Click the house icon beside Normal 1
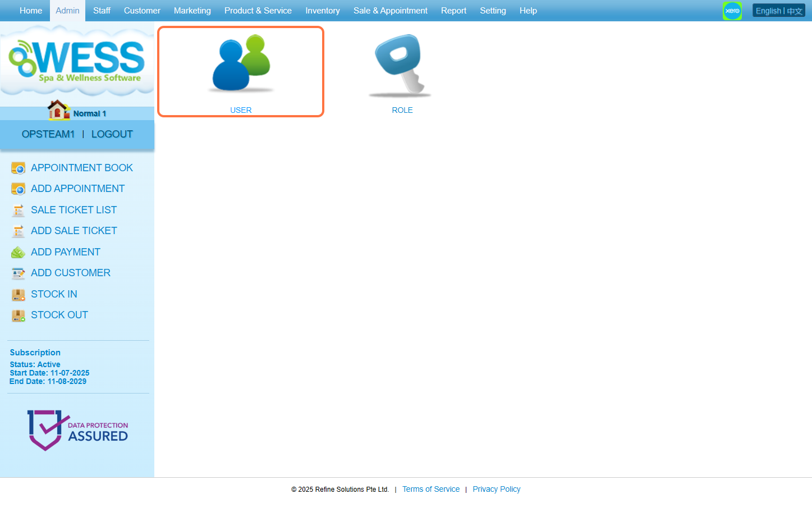The height and width of the screenshot is (512, 812). tap(58, 110)
